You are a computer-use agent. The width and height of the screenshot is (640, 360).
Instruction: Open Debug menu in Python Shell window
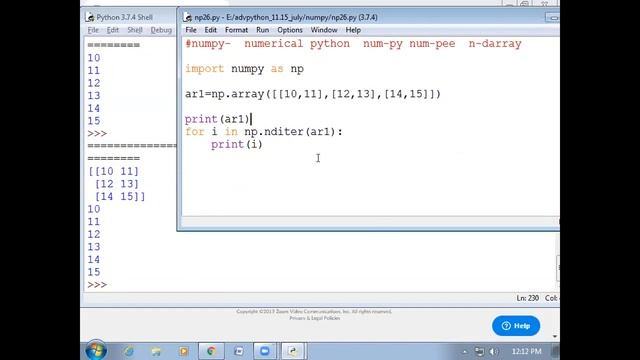(161, 30)
